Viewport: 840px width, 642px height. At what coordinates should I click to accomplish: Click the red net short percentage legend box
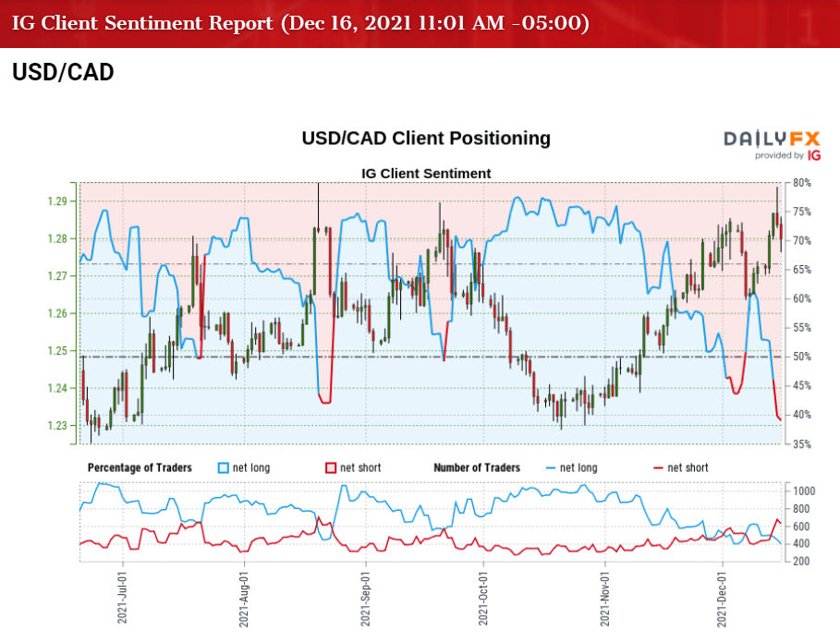[x=331, y=468]
